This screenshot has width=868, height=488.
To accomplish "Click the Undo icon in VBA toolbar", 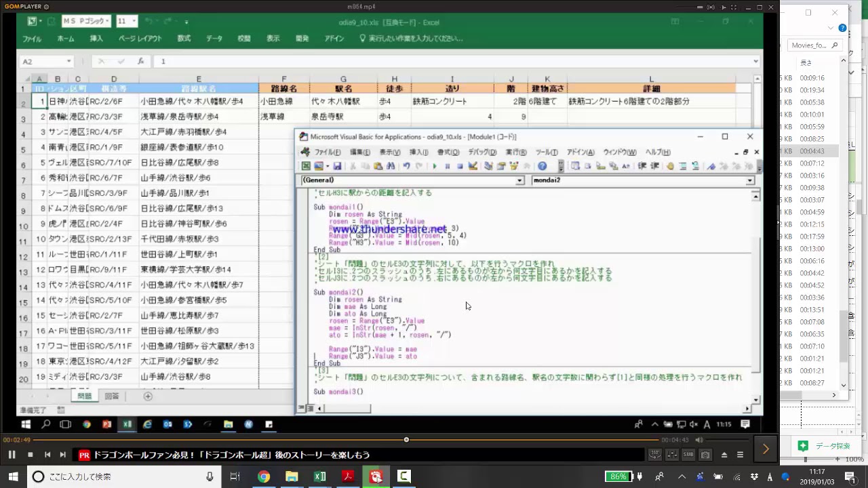I will coord(406,166).
